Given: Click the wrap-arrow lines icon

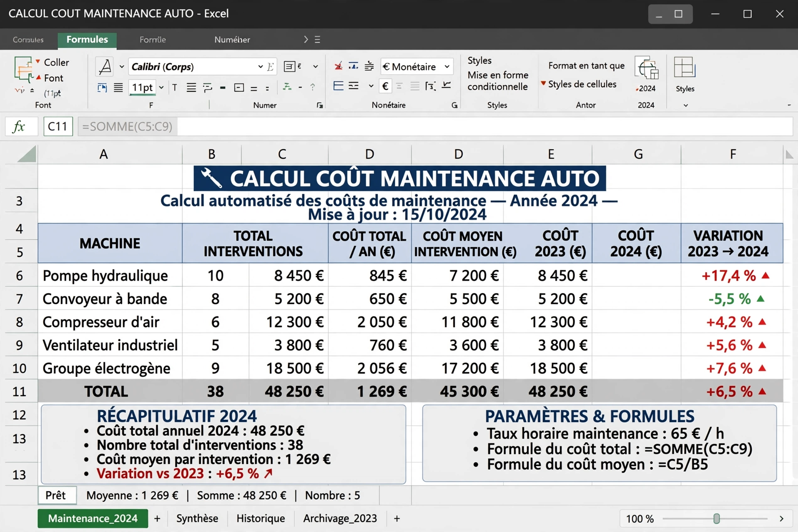Looking at the screenshot, I should point(207,88).
